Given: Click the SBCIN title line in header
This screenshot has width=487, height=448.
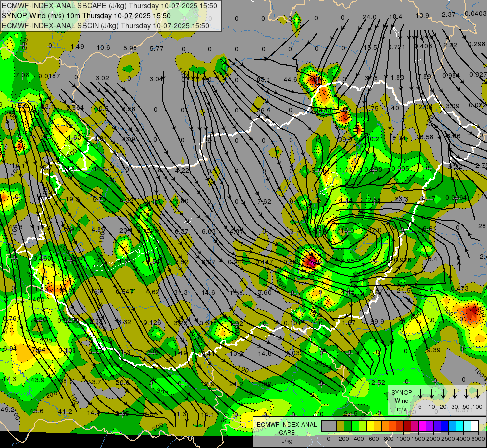Looking at the screenshot, I should tap(105, 26).
